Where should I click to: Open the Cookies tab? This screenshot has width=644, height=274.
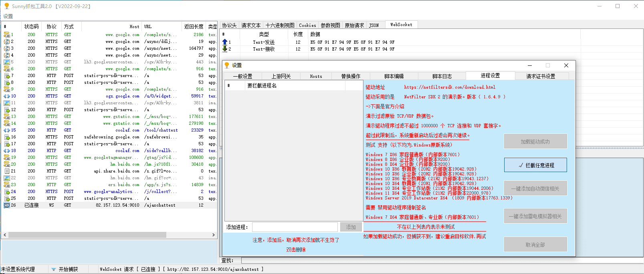pyautogui.click(x=307, y=25)
